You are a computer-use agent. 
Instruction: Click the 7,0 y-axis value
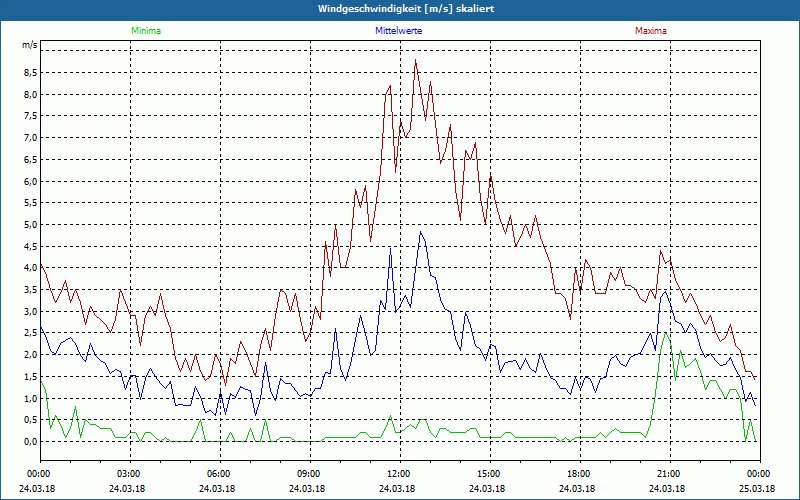(x=30, y=138)
